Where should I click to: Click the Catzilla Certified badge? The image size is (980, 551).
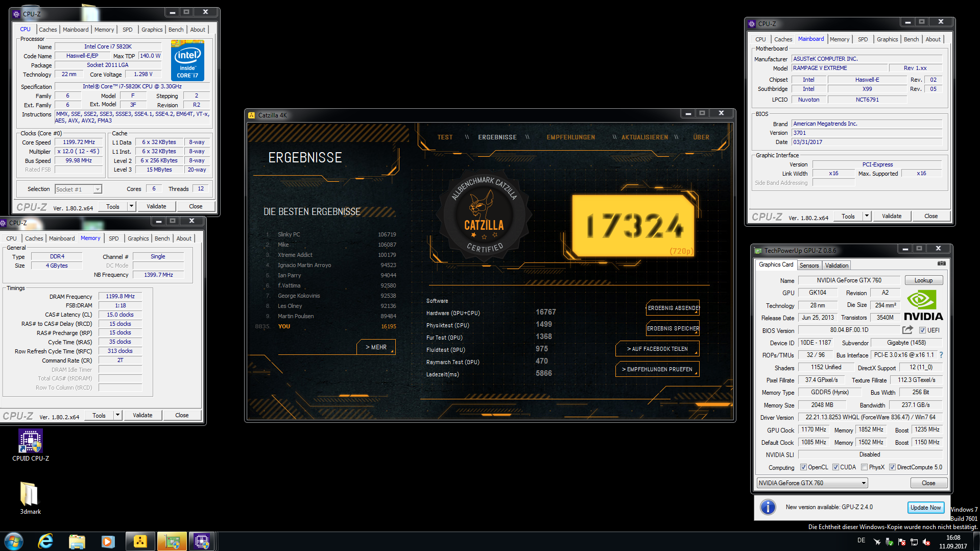tap(484, 216)
